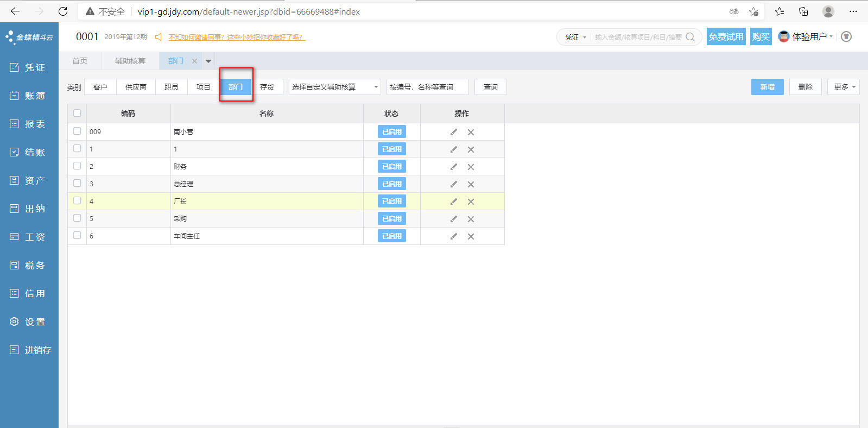
Task: Edit the 厂长 department row
Action: pyautogui.click(x=454, y=202)
